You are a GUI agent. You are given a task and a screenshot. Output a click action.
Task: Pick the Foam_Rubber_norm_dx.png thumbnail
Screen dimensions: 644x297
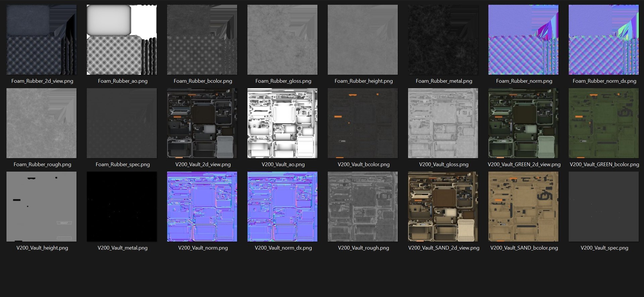pos(604,40)
